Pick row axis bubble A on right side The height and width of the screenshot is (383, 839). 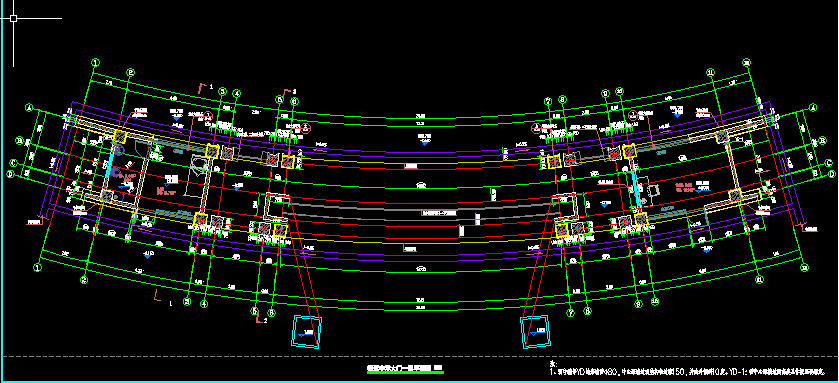(x=813, y=108)
